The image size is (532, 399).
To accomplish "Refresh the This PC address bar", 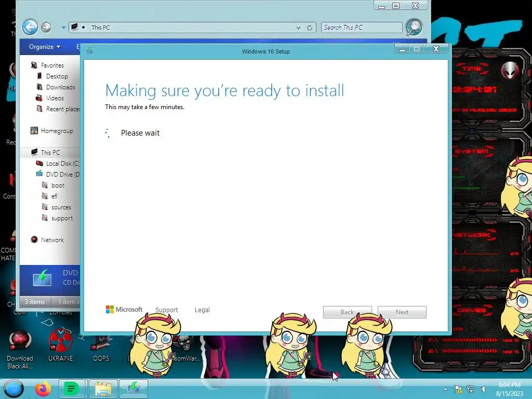I will coord(310,28).
